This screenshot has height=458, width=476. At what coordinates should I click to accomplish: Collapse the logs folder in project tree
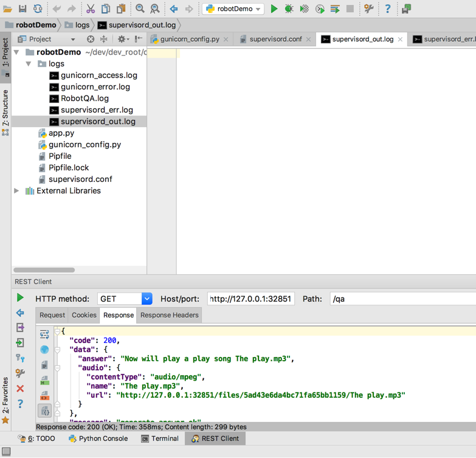point(28,64)
